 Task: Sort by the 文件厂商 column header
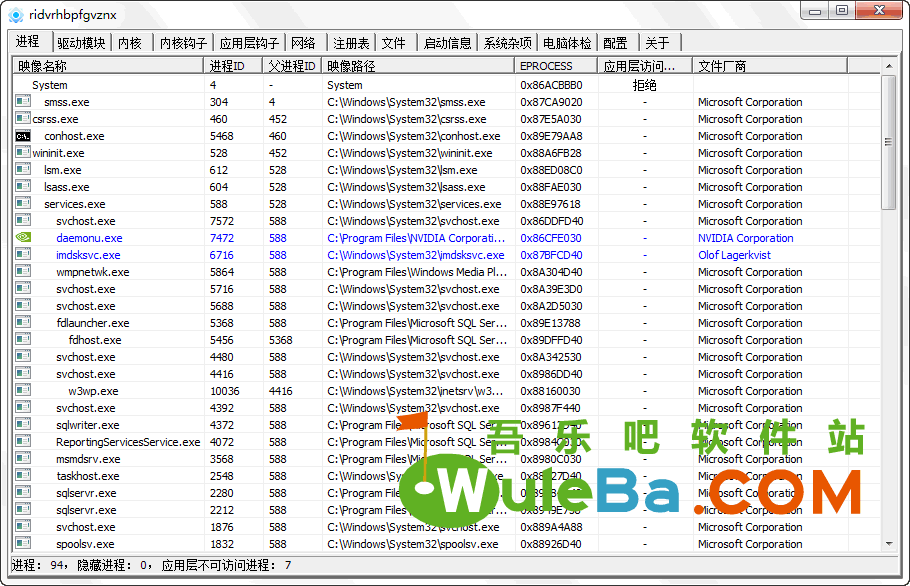[x=770, y=66]
